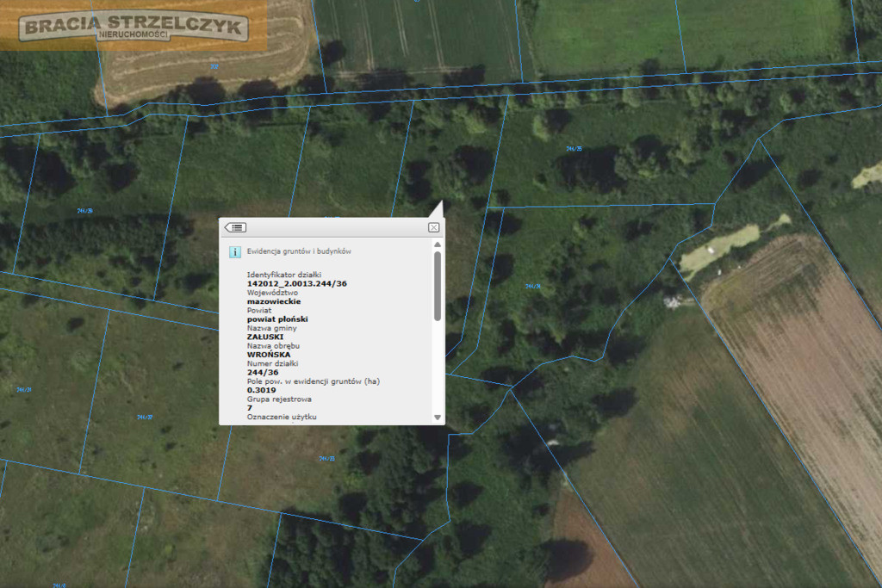The image size is (882, 588).
Task: Click the popup scrollbar up arrow
Action: pyautogui.click(x=438, y=244)
